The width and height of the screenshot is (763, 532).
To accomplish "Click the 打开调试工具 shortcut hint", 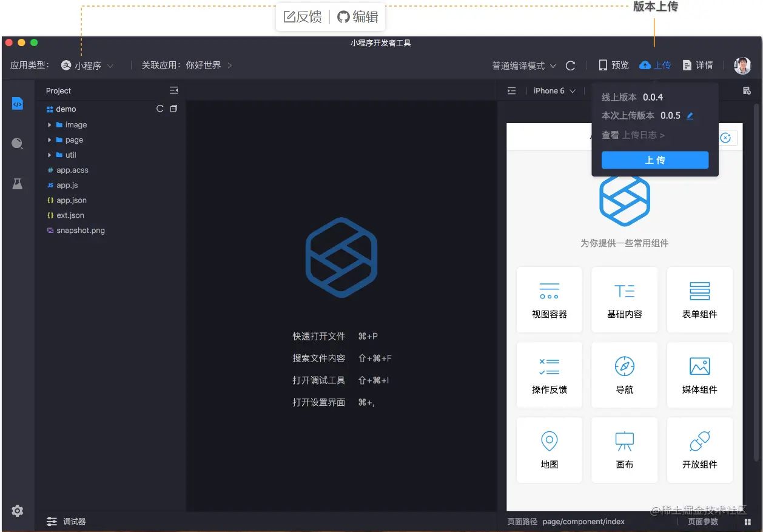I will (341, 380).
